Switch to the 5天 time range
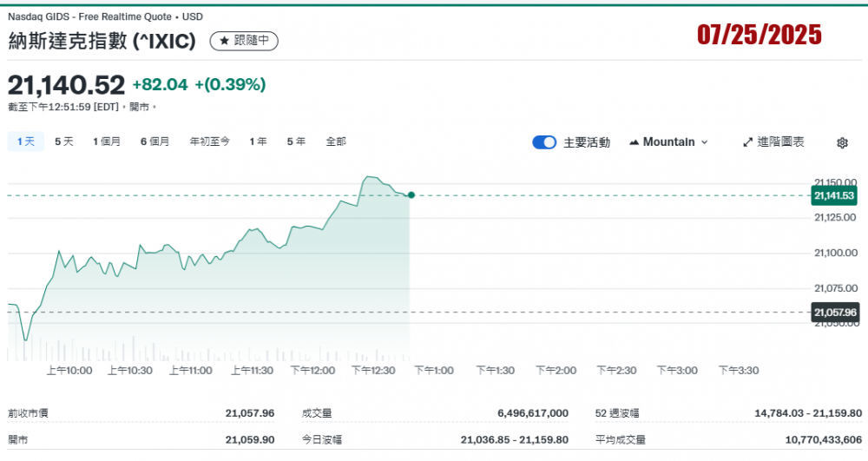 [64, 142]
